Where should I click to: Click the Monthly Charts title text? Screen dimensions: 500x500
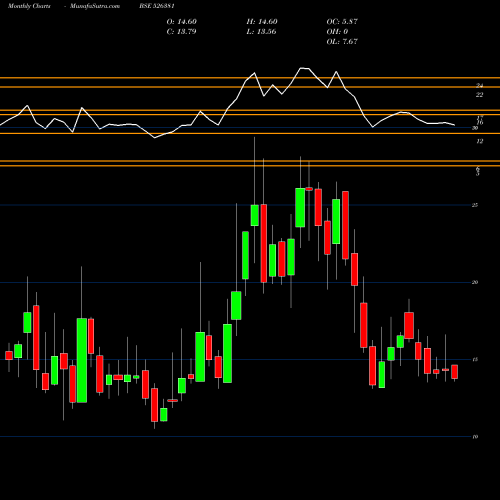coord(29,6)
